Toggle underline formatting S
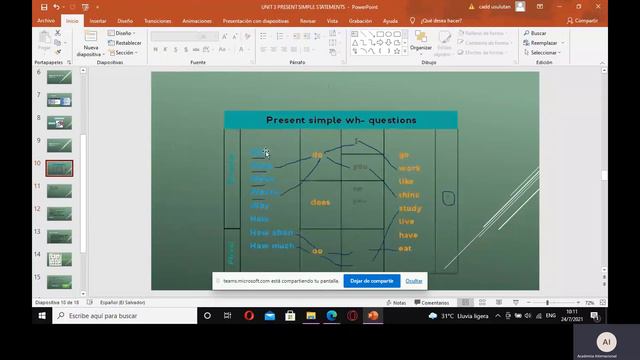This screenshot has width=640, height=360. (176, 49)
